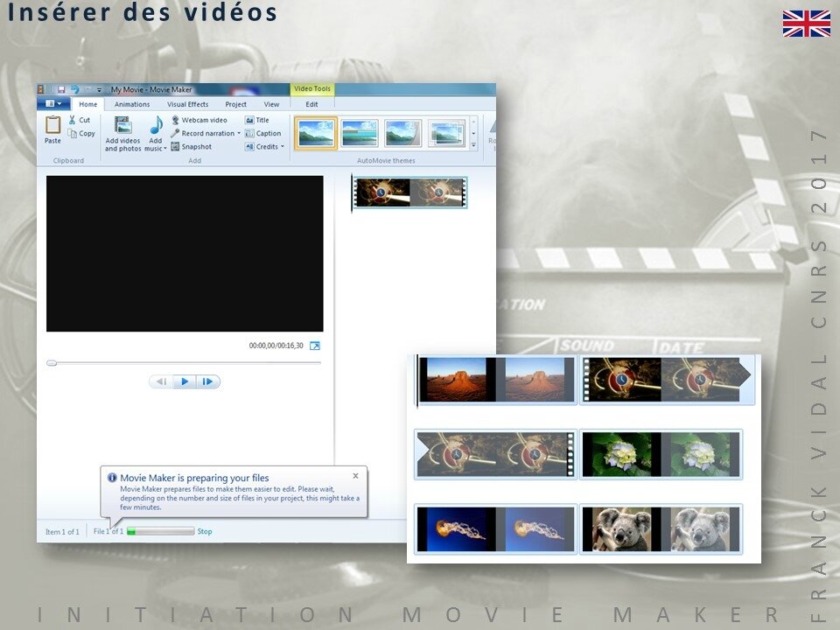
Task: Click the 'File 1 of 1' status text
Action: [x=108, y=531]
